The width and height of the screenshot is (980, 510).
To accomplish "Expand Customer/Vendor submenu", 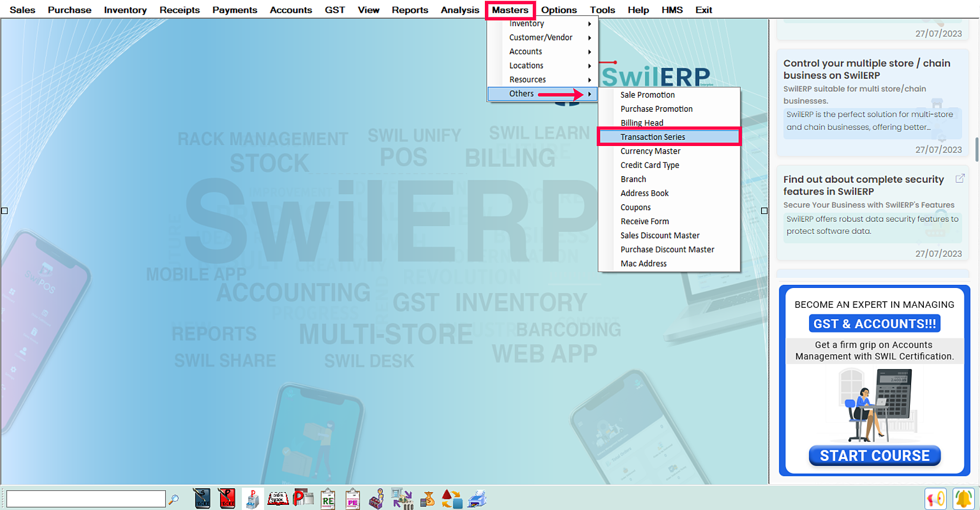I will tap(543, 37).
